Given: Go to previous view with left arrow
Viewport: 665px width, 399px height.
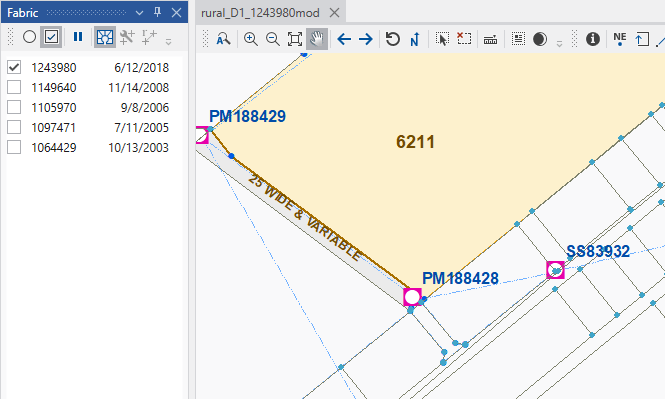Looking at the screenshot, I should pos(344,39).
